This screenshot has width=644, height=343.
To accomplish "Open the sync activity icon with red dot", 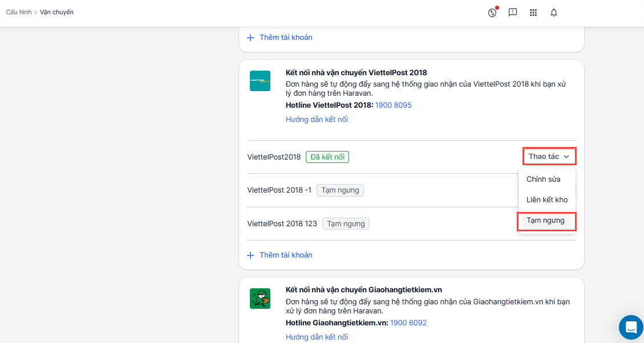I will tap(493, 13).
